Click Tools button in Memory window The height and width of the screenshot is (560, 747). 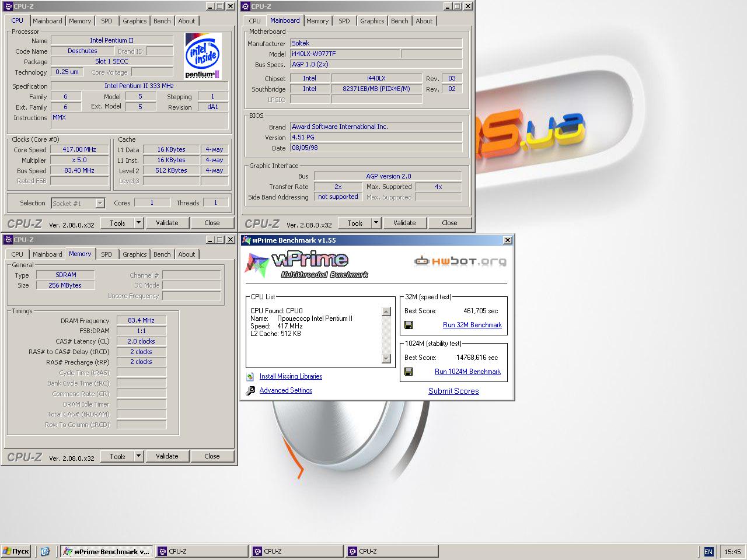coord(117,456)
